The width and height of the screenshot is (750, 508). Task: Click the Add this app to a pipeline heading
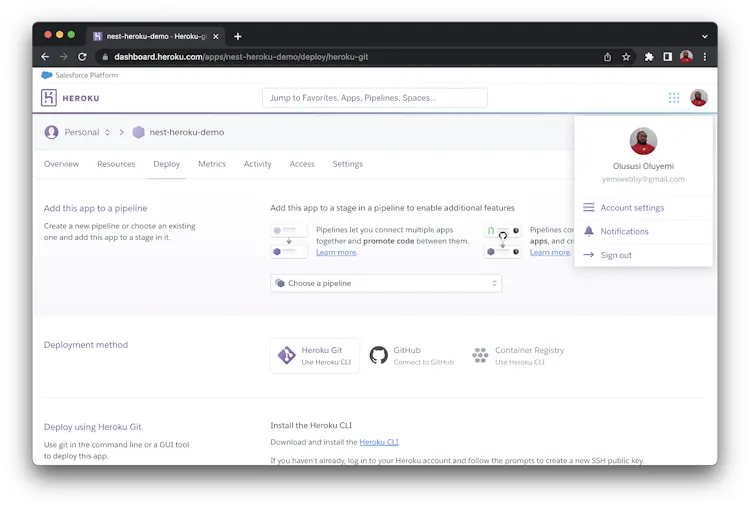click(x=95, y=208)
